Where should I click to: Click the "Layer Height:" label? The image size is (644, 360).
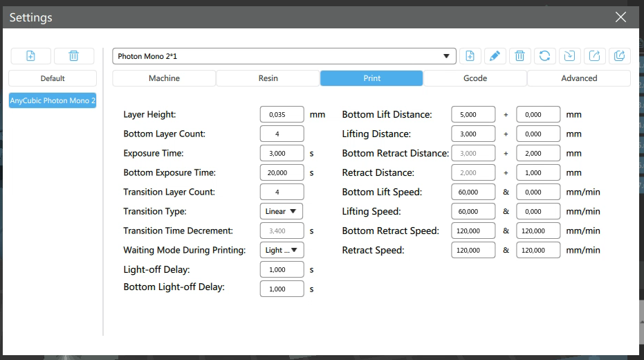coord(149,114)
